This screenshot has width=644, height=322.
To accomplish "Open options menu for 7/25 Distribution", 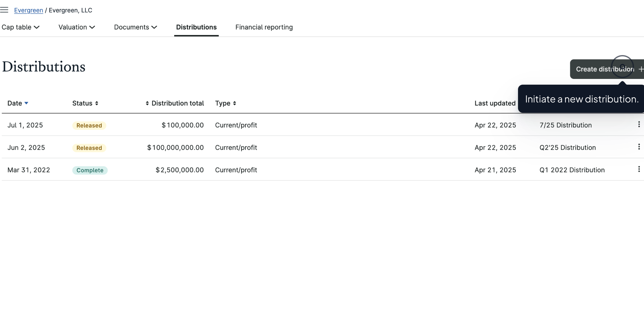I will coord(639,124).
